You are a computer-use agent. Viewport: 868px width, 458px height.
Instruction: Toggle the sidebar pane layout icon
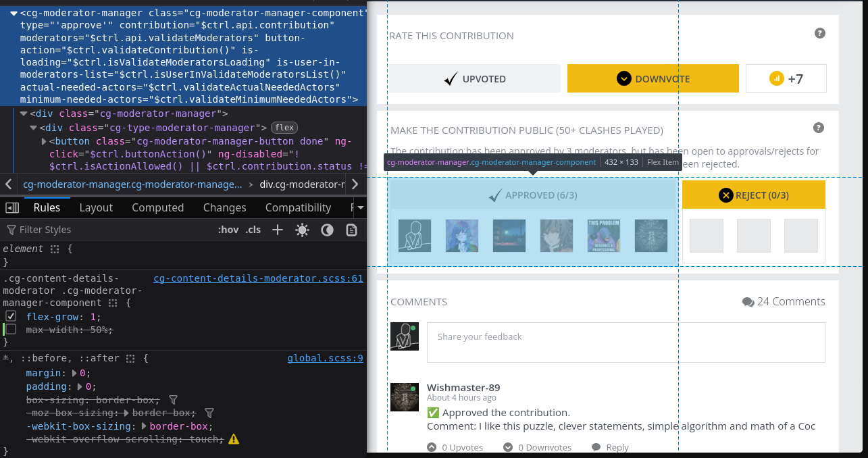(11, 207)
